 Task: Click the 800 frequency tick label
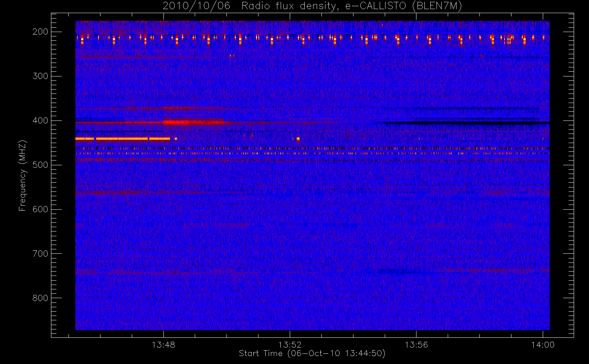40,298
